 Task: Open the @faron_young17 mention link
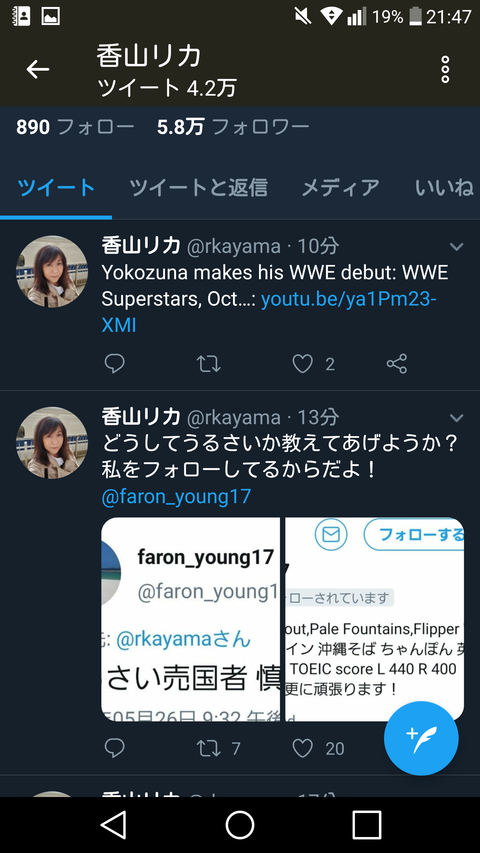coord(176,497)
